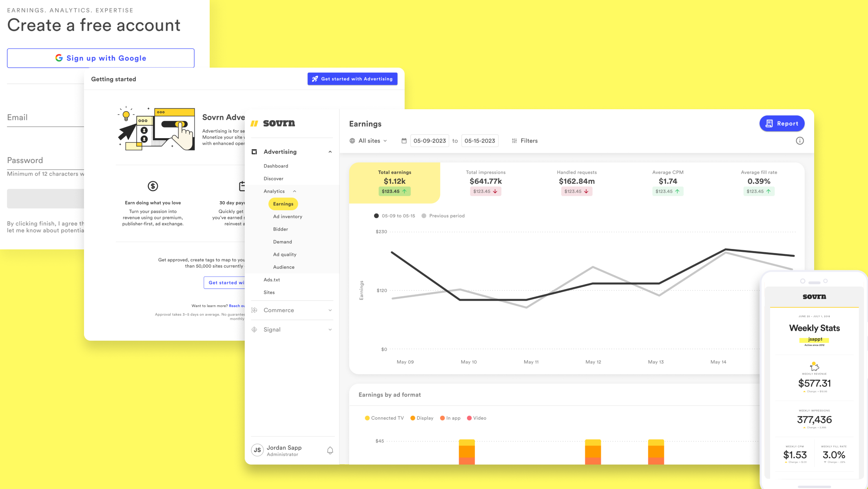The width and height of the screenshot is (868, 489).
Task: Collapse the Analytics menu group
Action: [x=294, y=191]
